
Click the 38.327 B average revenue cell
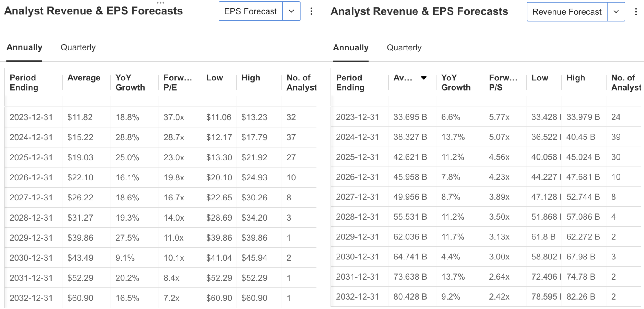(410, 137)
